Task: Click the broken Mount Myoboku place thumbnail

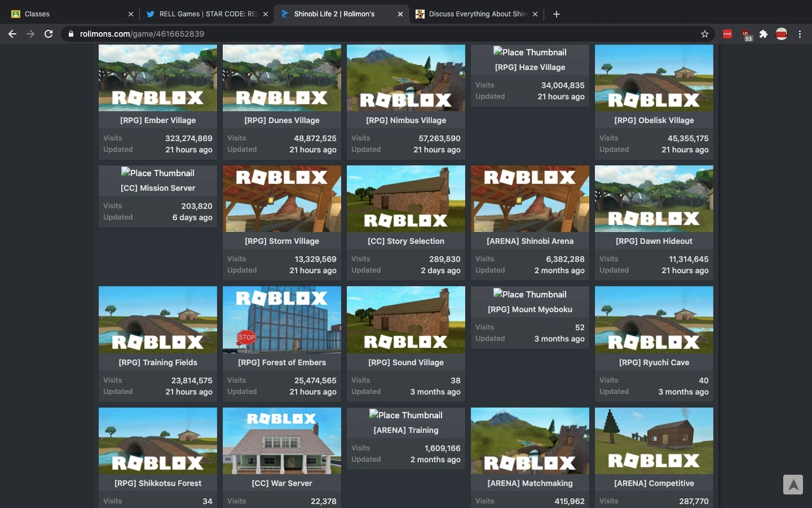Action: (530, 294)
